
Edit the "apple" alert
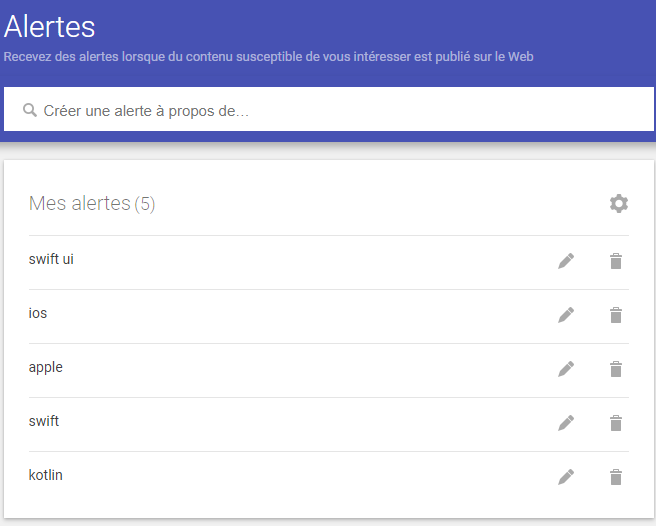point(566,369)
